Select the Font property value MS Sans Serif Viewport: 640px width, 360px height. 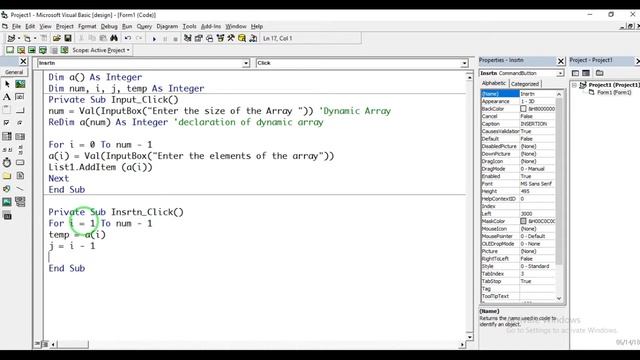(537, 184)
